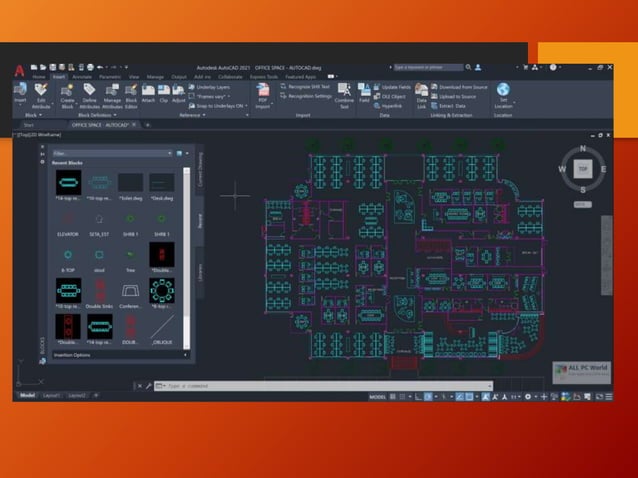Click the Data Link icon
This screenshot has width=638, height=478.
pos(422,92)
